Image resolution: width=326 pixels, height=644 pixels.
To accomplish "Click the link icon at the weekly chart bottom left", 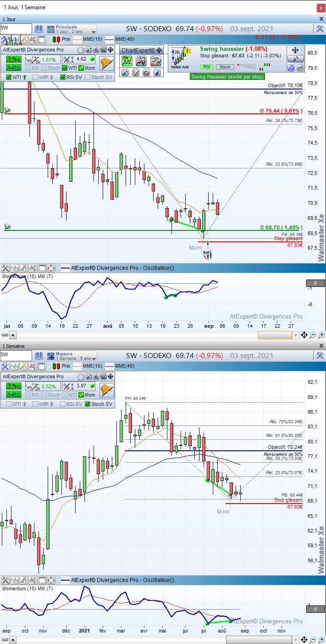I will (4, 640).
